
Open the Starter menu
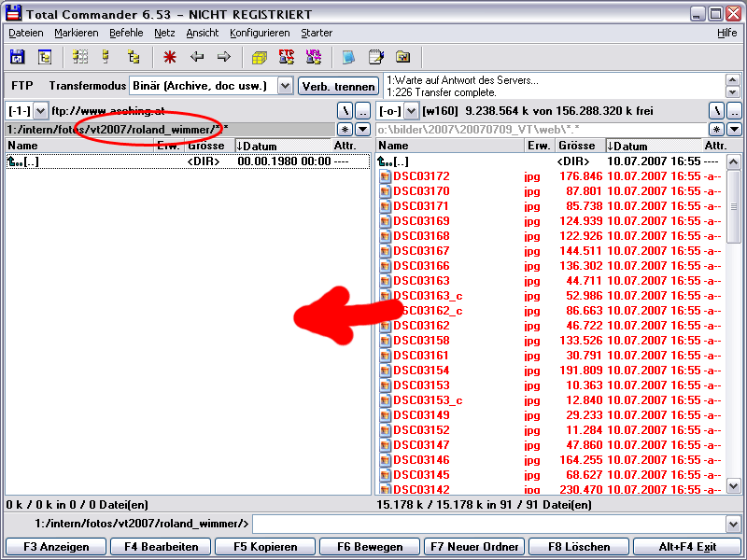tap(317, 33)
